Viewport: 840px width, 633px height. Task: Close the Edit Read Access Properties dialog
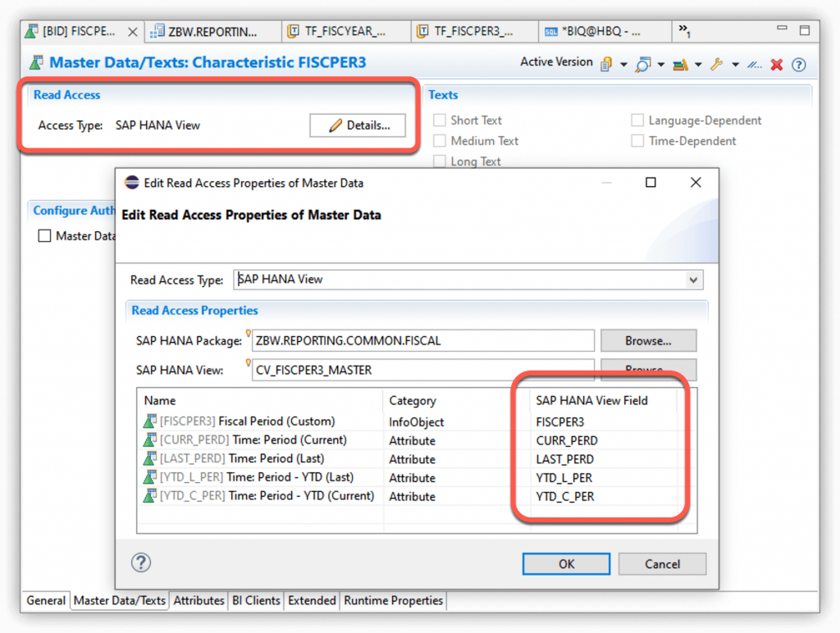tap(696, 183)
